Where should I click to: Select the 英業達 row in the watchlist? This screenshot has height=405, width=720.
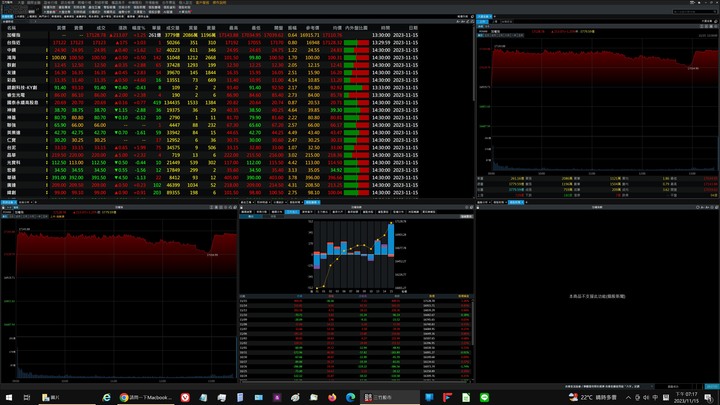tap(212, 132)
